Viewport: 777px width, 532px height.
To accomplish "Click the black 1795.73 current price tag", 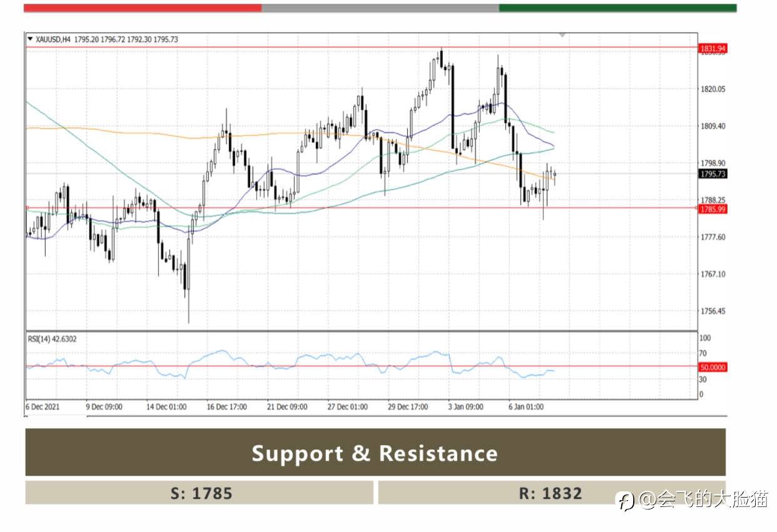I will [x=713, y=174].
